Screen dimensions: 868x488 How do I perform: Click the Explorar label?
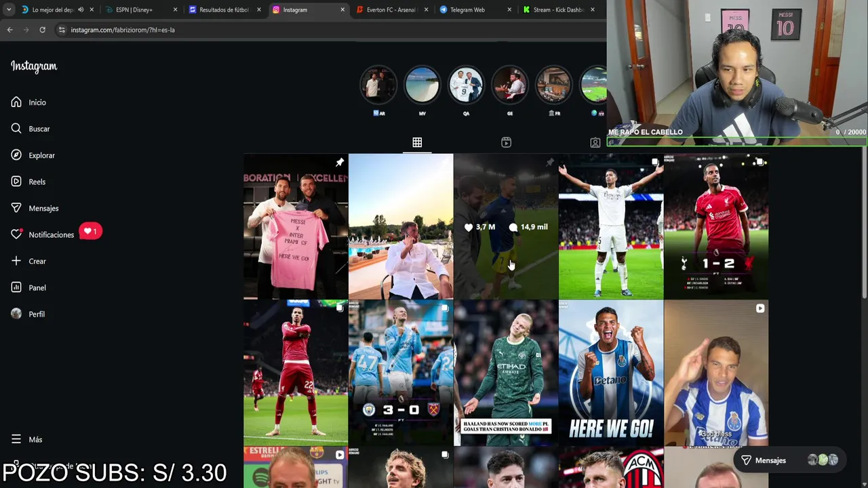pyautogui.click(x=41, y=155)
